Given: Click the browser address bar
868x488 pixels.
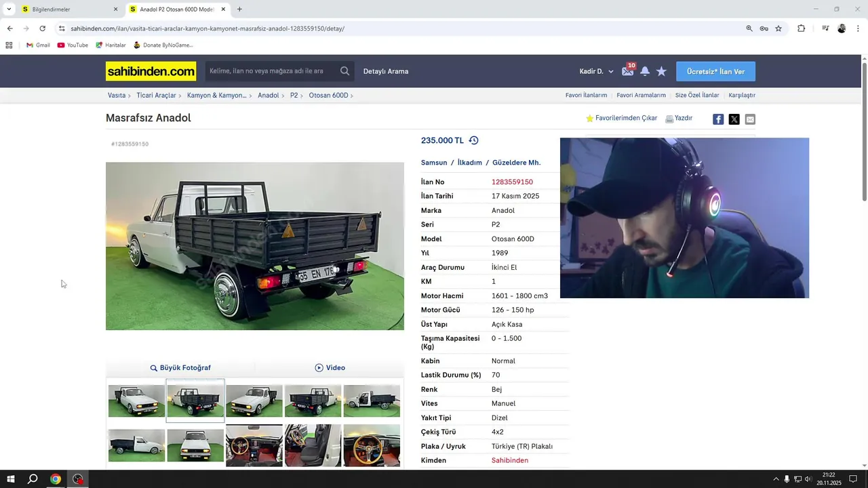Looking at the screenshot, I should (400, 28).
